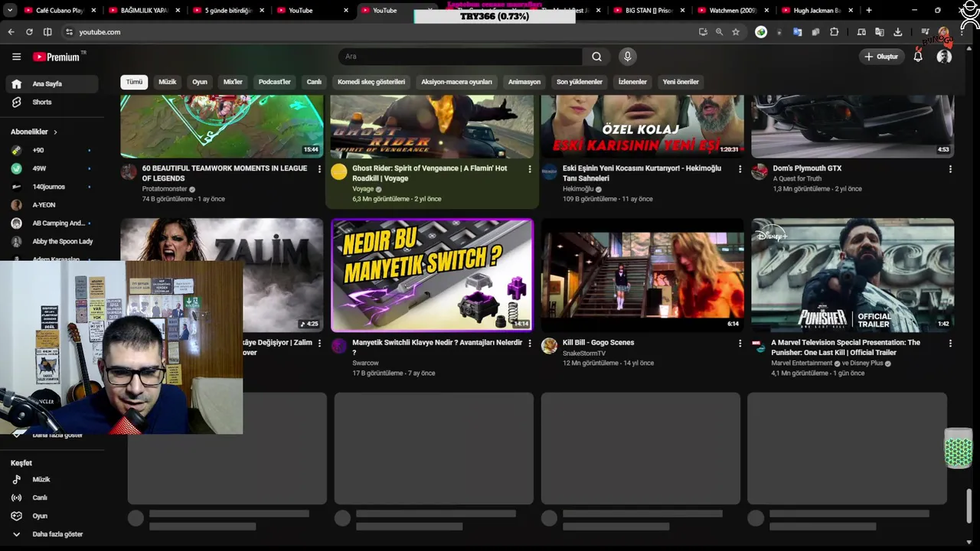Reload the page
This screenshot has width=980, height=551.
coord(29,32)
